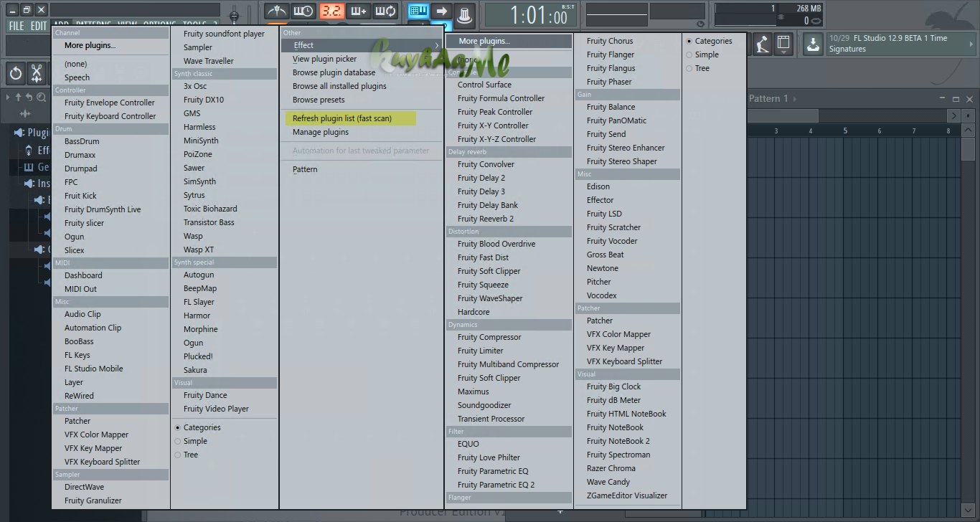This screenshot has height=522, width=980.
Task: Expand the news panel arrow
Action: pos(970,44)
